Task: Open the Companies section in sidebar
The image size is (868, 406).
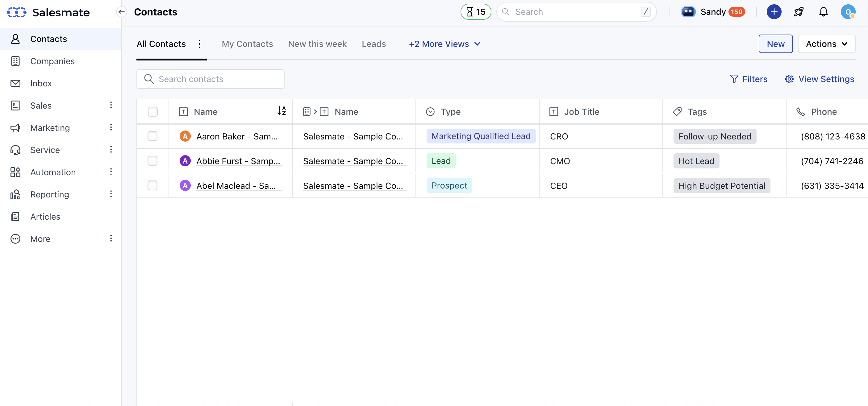Action: tap(52, 61)
